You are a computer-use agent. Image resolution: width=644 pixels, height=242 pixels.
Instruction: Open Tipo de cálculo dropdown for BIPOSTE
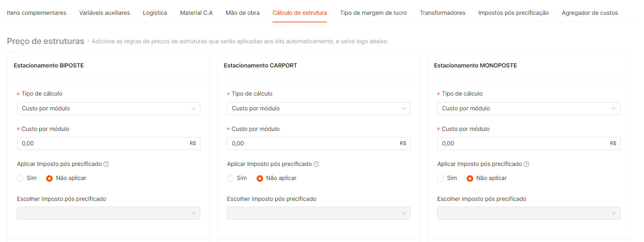click(x=108, y=109)
